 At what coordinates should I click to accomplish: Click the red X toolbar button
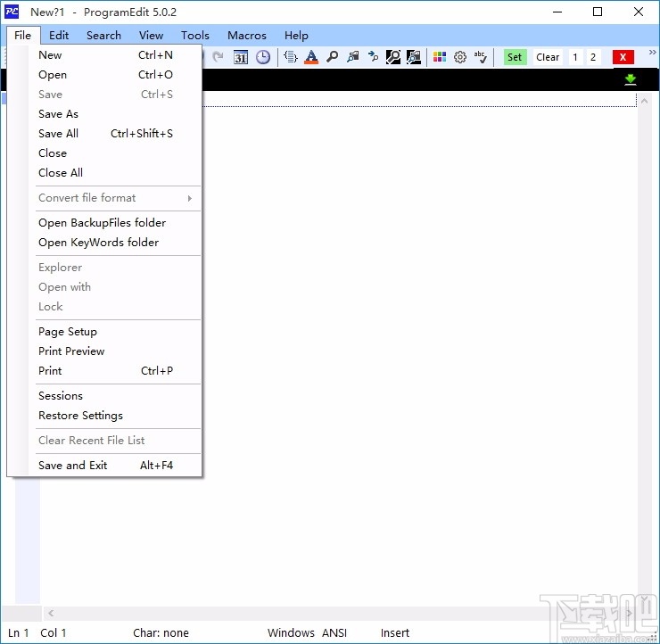coord(623,57)
